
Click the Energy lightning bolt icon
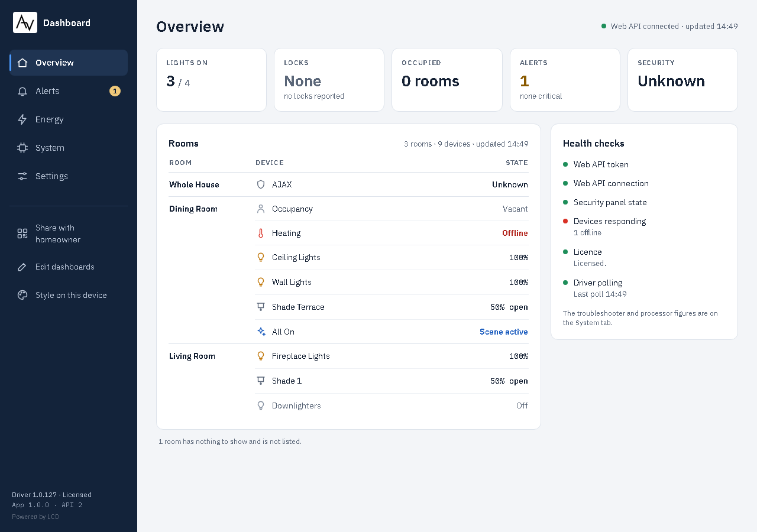(22, 119)
